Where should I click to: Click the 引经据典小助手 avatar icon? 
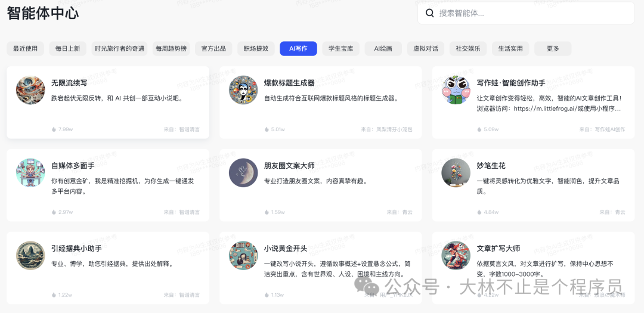pyautogui.click(x=30, y=256)
